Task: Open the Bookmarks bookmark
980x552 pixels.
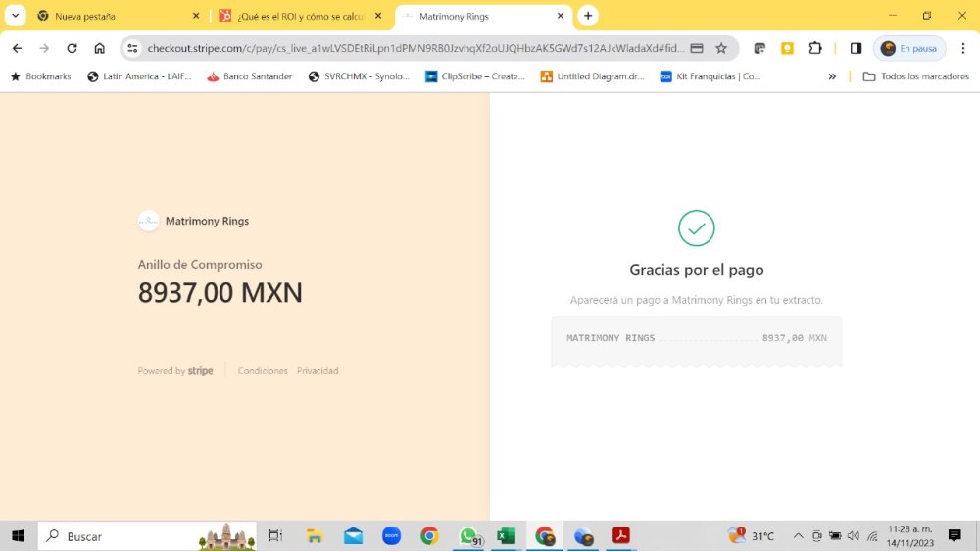Action: click(x=40, y=76)
